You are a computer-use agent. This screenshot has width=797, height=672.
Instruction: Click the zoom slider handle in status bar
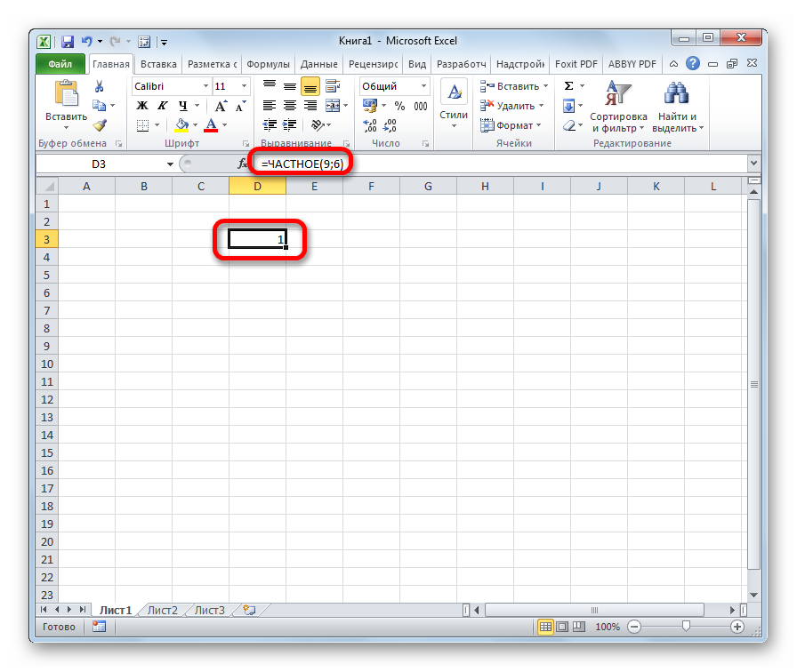coord(685,627)
